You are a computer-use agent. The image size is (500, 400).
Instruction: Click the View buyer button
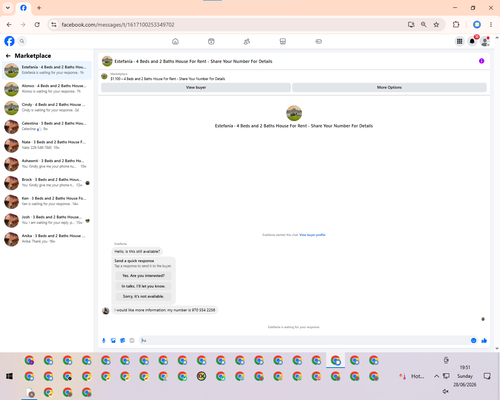point(196,87)
